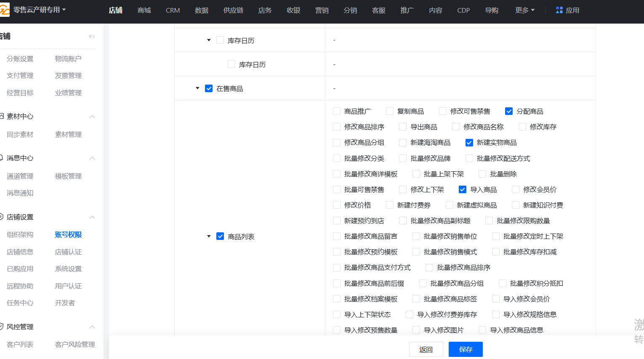Open the 零售云产研专用 store switcher dropdown

coord(40,10)
